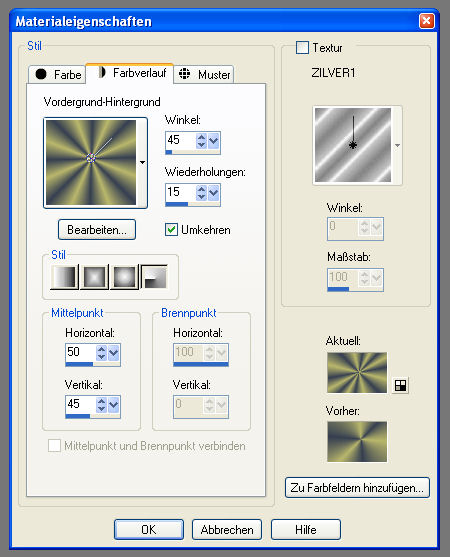
Task: Select the linear gradient style icon
Action: click(64, 277)
